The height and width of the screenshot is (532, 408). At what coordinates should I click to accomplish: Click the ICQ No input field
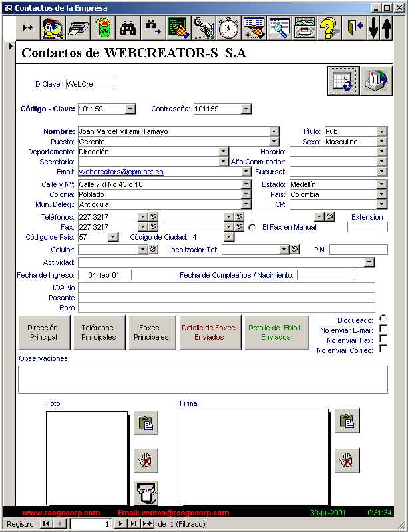[x=226, y=288]
